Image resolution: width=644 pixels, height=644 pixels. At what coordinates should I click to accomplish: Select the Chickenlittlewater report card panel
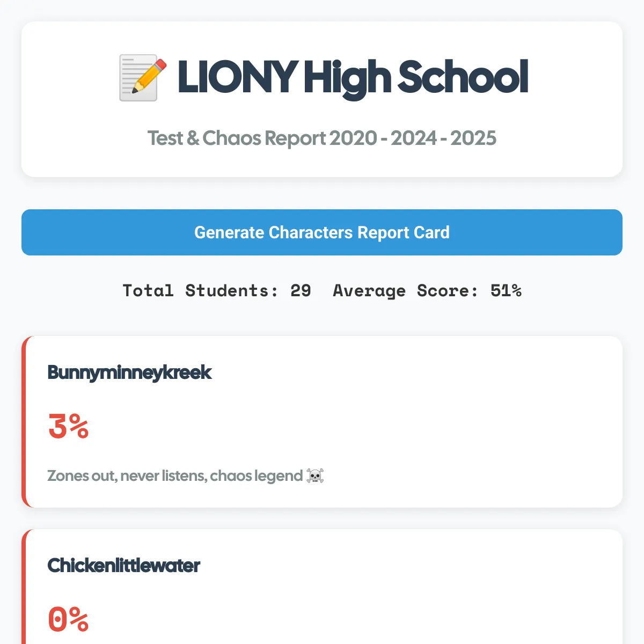[x=322, y=587]
